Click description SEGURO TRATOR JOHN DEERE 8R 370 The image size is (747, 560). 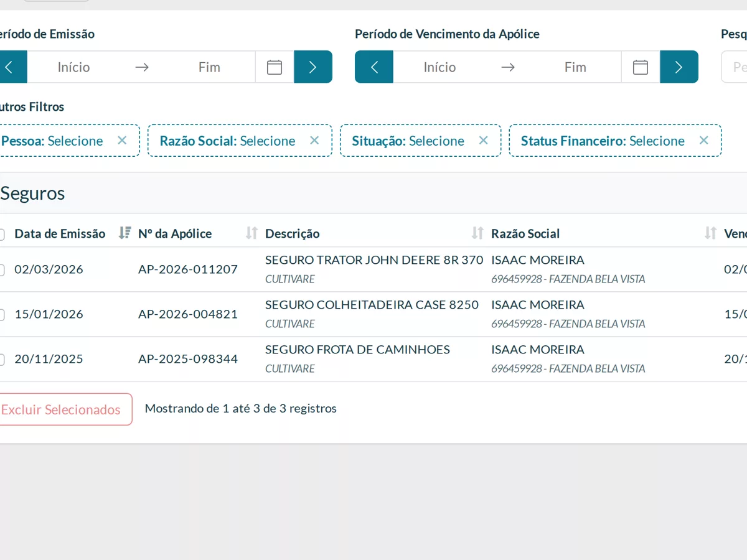(374, 260)
